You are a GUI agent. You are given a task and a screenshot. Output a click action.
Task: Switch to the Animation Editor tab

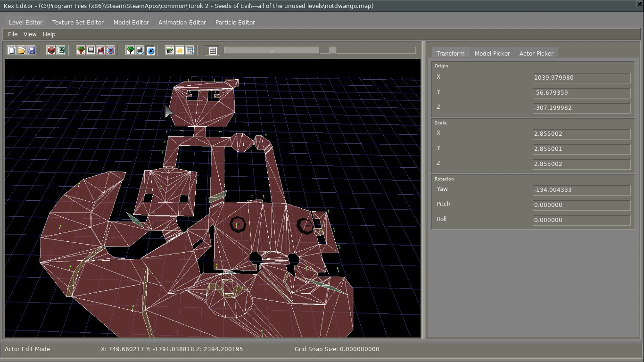click(182, 22)
